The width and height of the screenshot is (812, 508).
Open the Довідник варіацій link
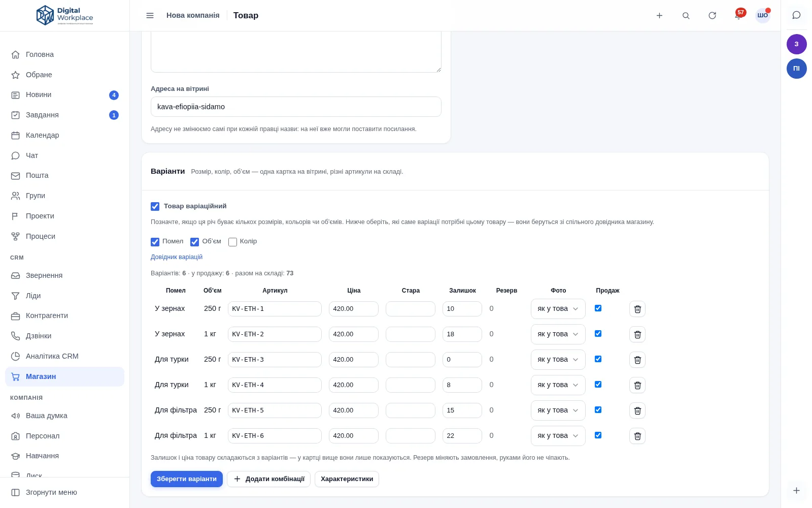(x=177, y=257)
